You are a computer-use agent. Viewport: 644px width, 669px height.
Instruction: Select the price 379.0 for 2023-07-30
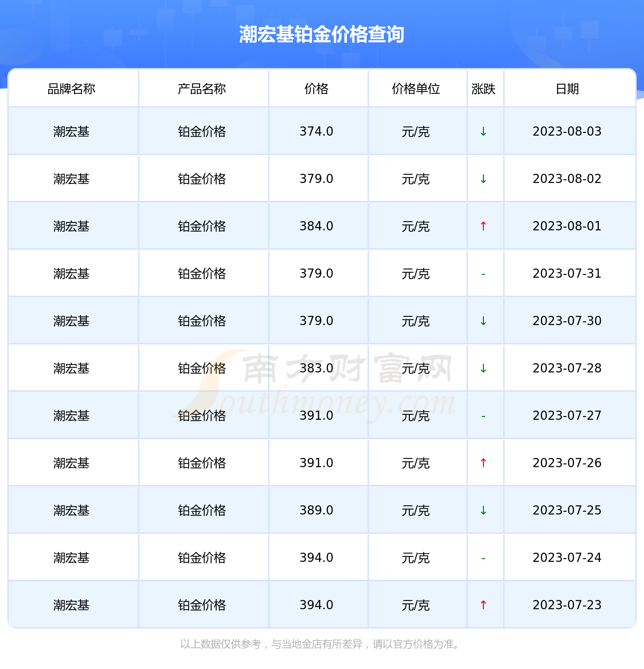316,321
